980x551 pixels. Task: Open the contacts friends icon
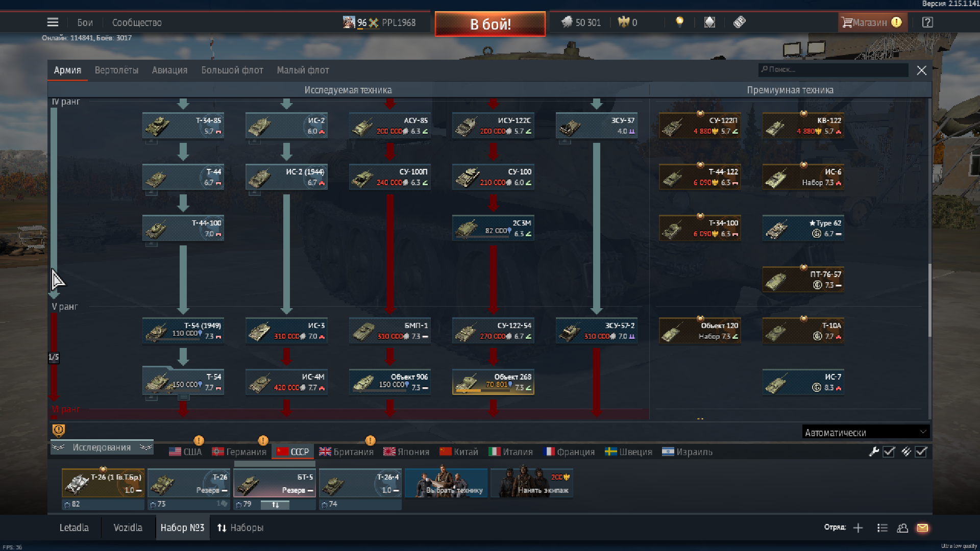pos(902,528)
